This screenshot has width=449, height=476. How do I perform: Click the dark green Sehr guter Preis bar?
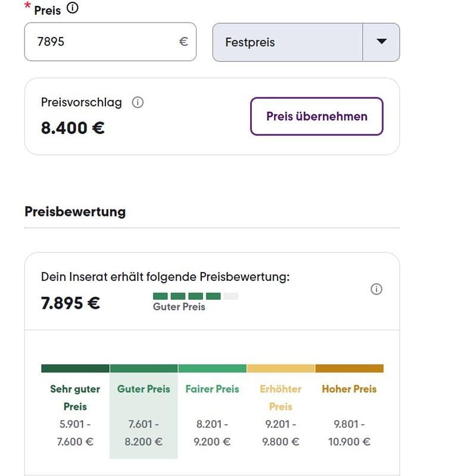[75, 368]
